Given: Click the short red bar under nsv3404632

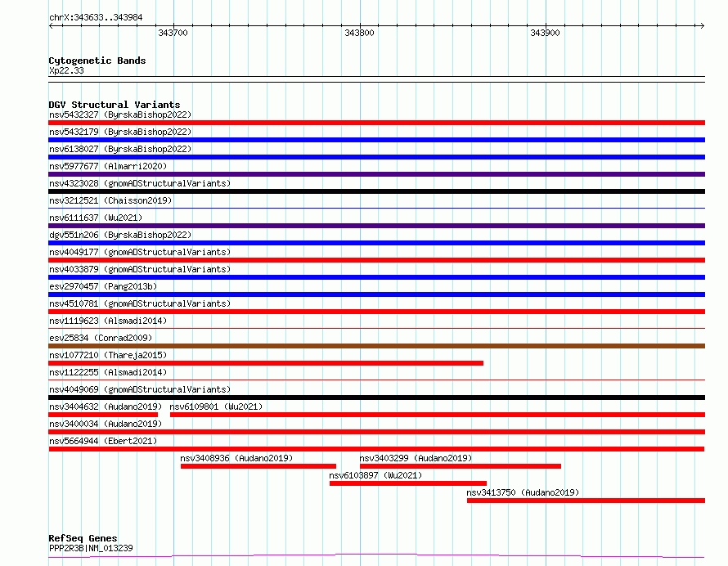Looking at the screenshot, I should 103,415.
